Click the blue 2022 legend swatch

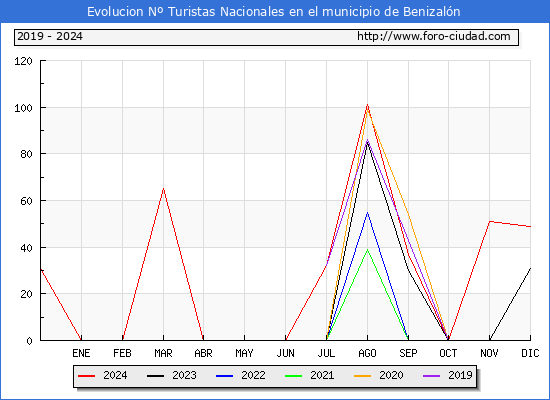[224, 376]
